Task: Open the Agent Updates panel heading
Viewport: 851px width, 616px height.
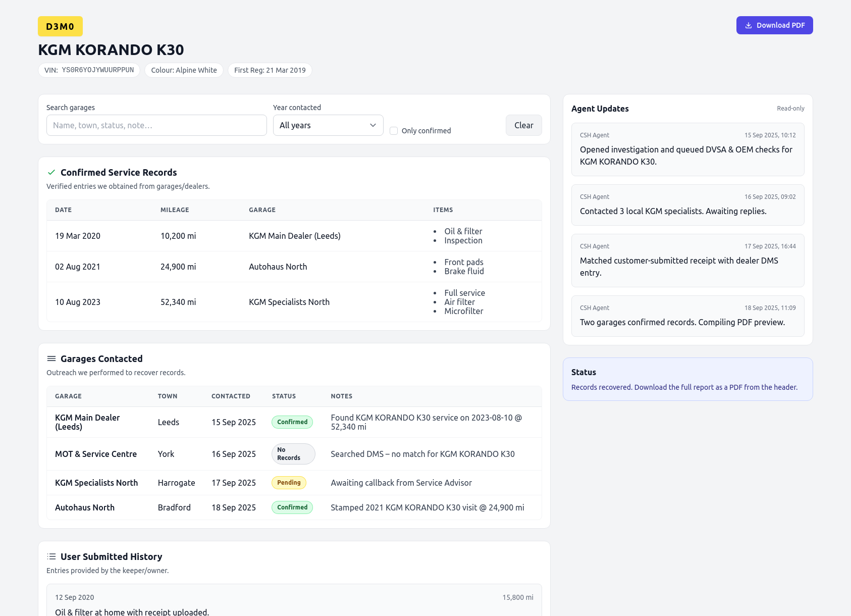Action: pos(600,109)
